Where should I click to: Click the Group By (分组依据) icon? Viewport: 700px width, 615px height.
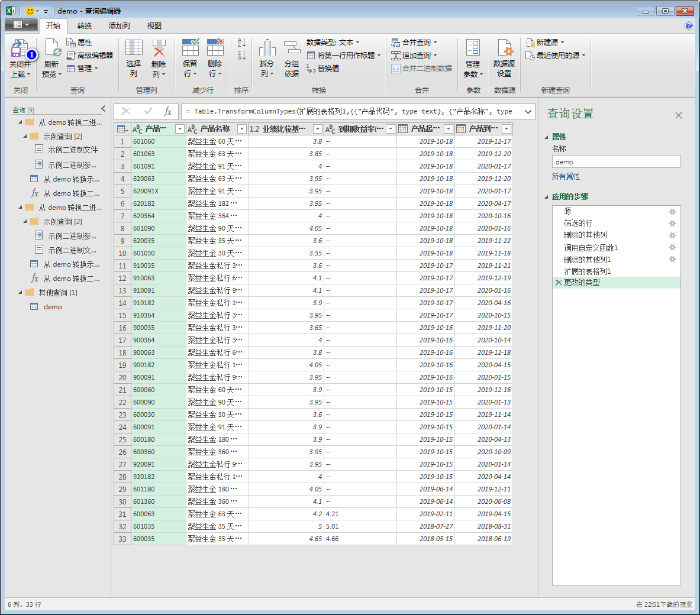[292, 48]
